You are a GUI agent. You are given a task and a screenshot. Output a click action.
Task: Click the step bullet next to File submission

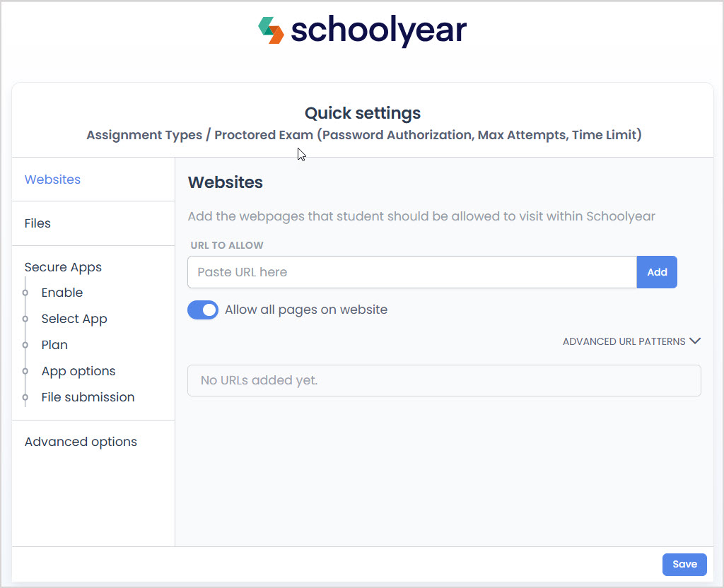[x=26, y=397]
